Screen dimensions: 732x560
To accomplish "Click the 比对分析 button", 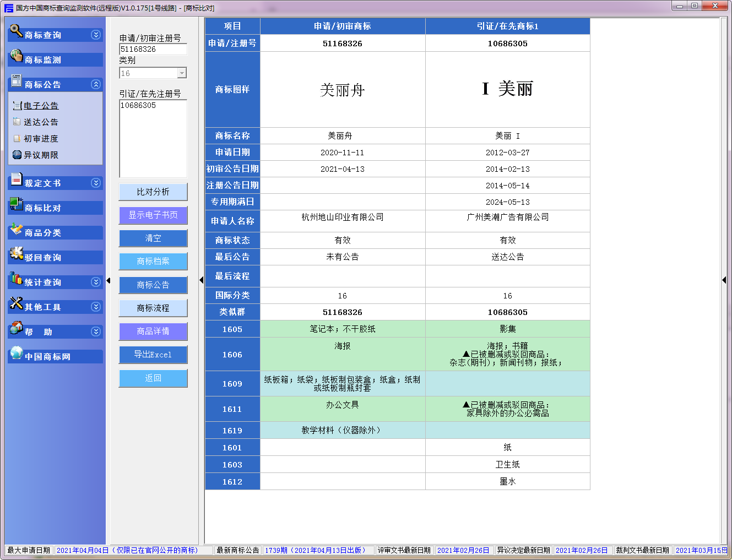I will (x=153, y=192).
